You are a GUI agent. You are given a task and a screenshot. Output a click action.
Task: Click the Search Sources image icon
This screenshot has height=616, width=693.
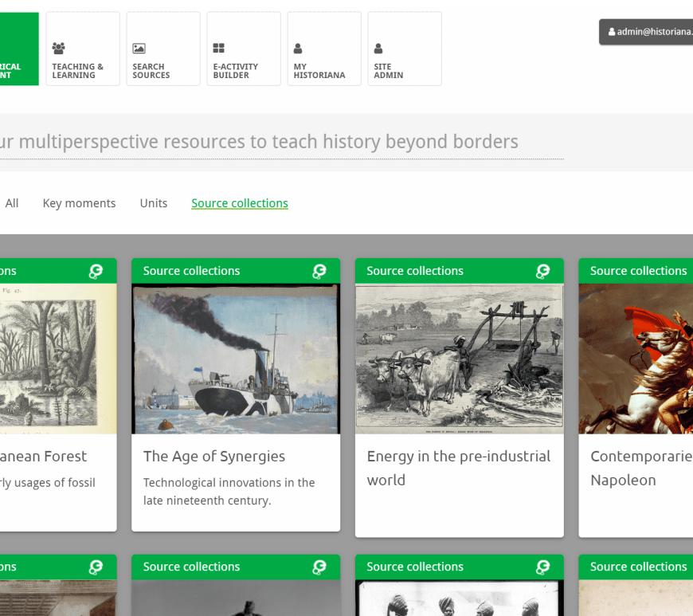click(139, 49)
